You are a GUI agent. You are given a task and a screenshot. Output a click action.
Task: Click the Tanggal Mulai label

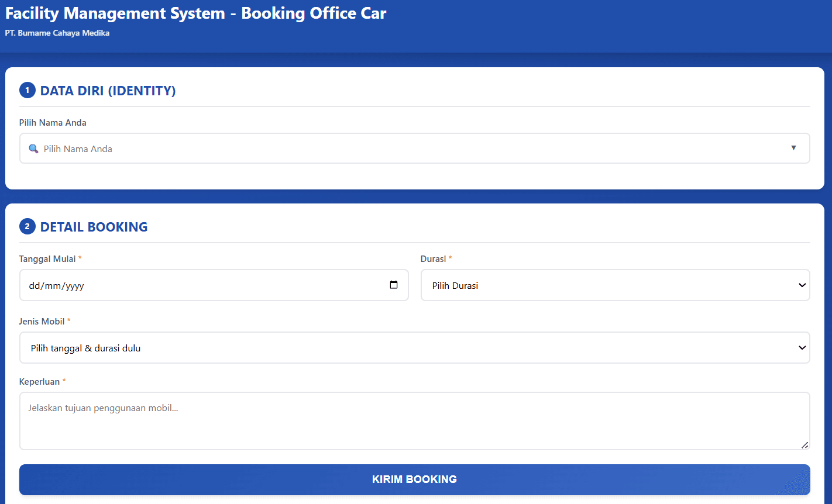pyautogui.click(x=47, y=258)
